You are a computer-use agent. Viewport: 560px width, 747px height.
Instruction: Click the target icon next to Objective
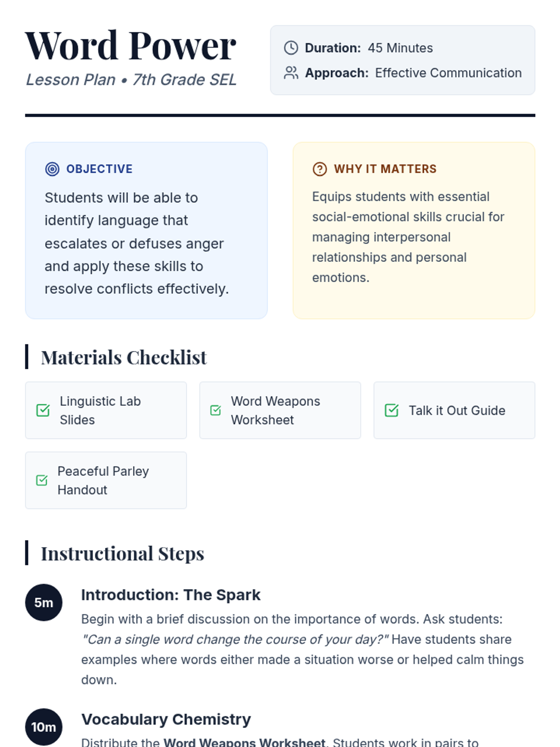[52, 169]
